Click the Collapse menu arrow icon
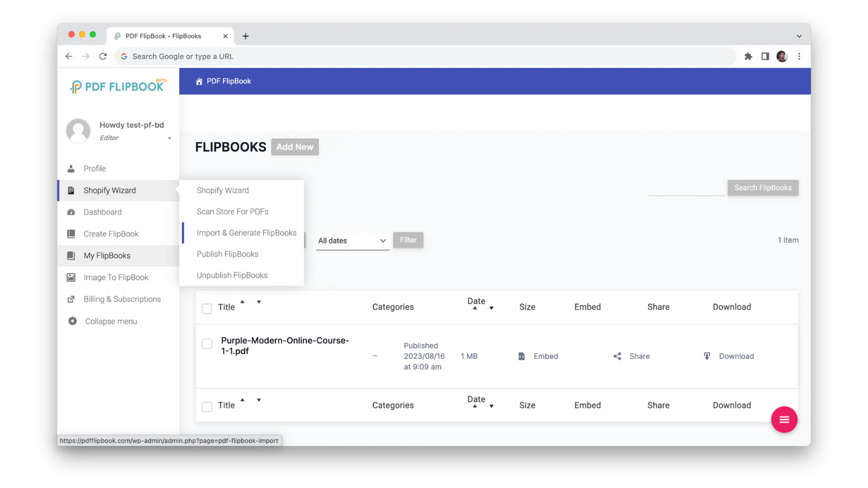 point(72,321)
